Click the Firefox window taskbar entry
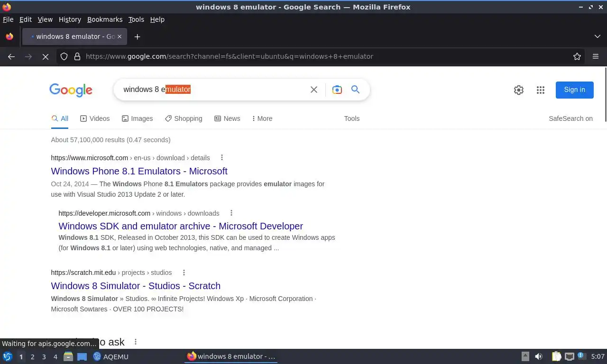This screenshot has width=607, height=364. click(x=231, y=356)
